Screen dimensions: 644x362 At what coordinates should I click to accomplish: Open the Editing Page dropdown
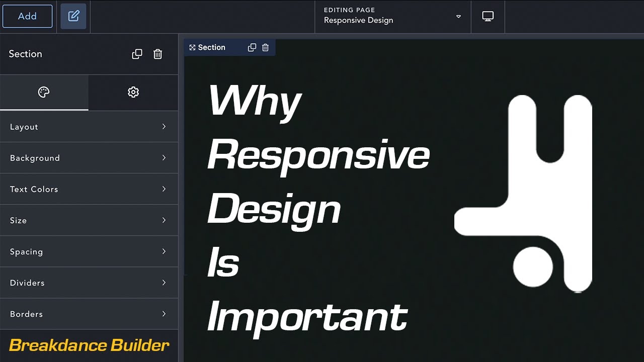(x=393, y=16)
